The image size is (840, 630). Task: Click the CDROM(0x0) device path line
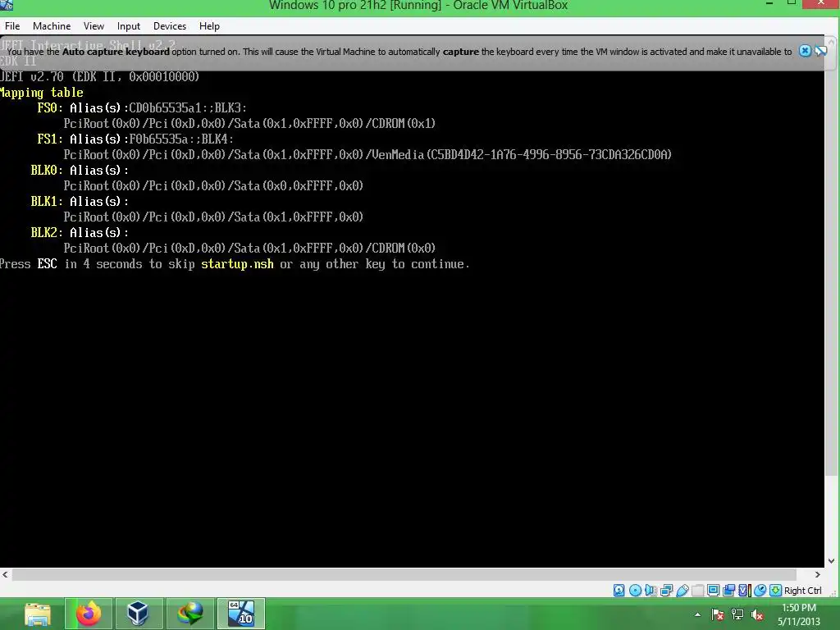pyautogui.click(x=249, y=248)
